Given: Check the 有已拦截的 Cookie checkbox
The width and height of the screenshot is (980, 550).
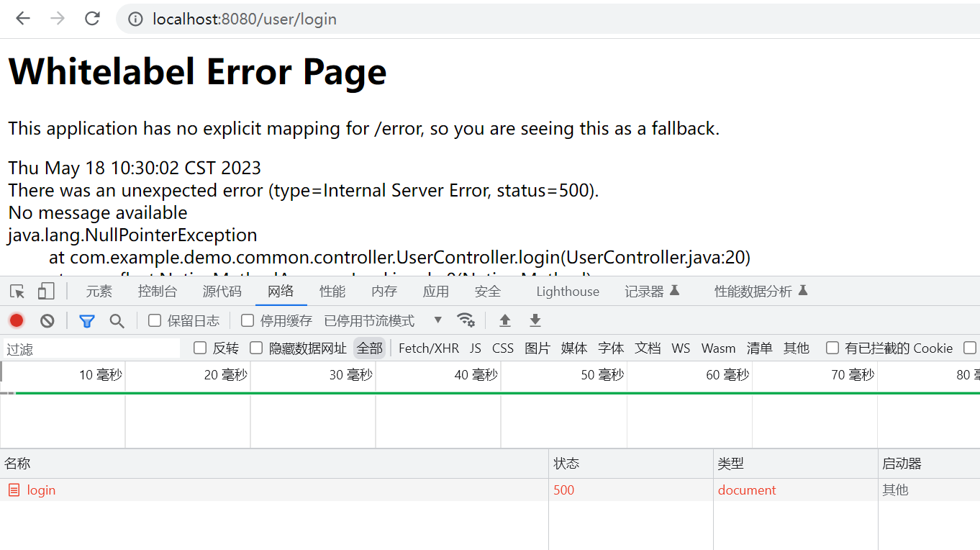Looking at the screenshot, I should tap(832, 348).
